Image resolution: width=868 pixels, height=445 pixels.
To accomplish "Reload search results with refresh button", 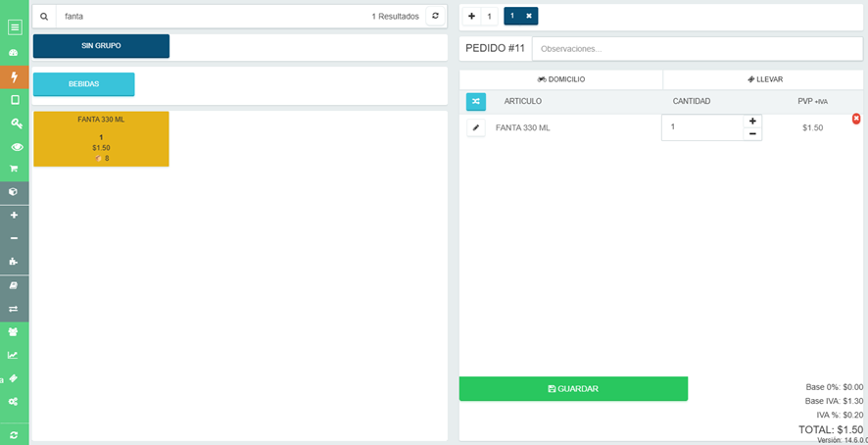I will pos(435,16).
